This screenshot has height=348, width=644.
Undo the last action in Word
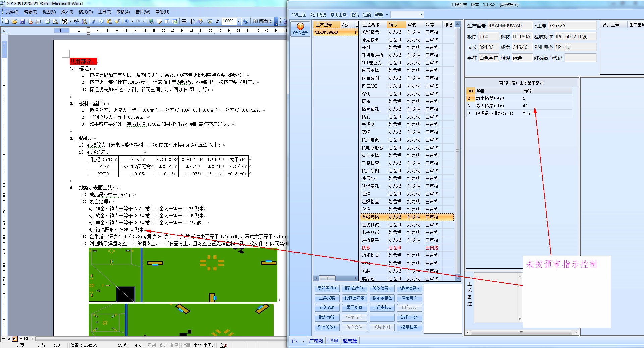126,21
